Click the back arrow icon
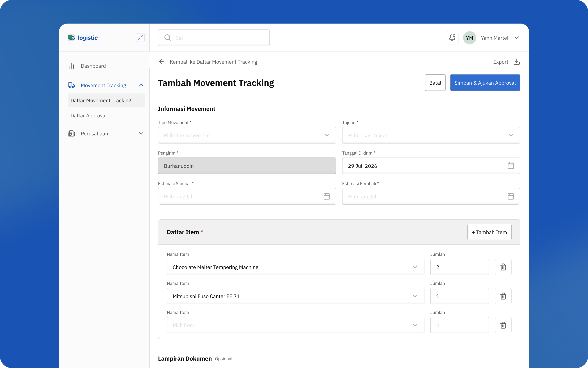Viewport: 588px width, 368px height. click(x=162, y=62)
